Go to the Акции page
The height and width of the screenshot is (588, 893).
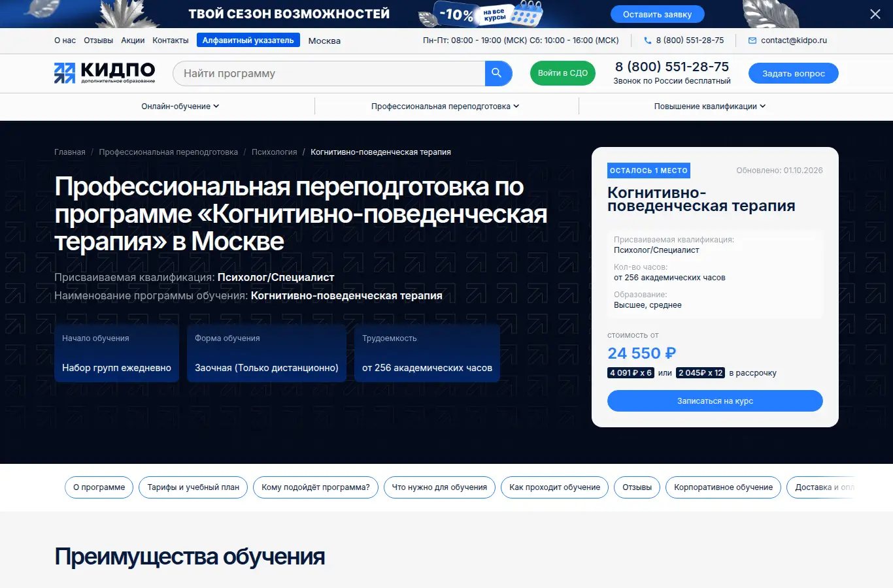133,41
